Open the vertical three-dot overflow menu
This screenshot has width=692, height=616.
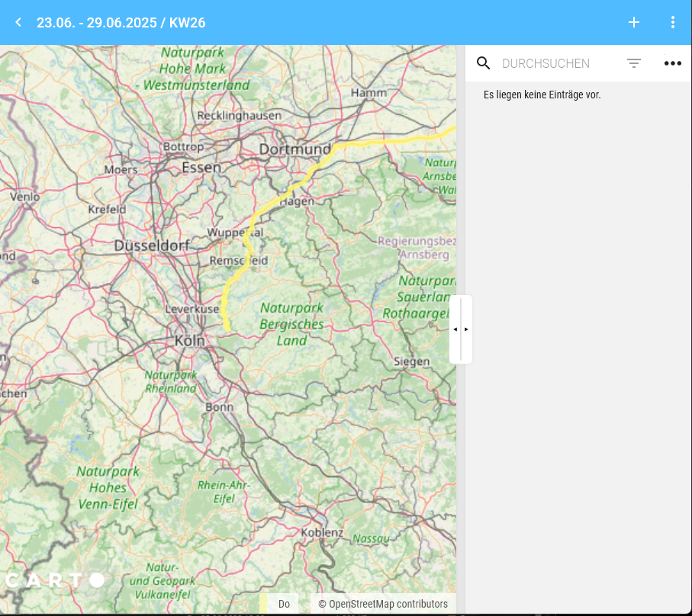tap(673, 22)
